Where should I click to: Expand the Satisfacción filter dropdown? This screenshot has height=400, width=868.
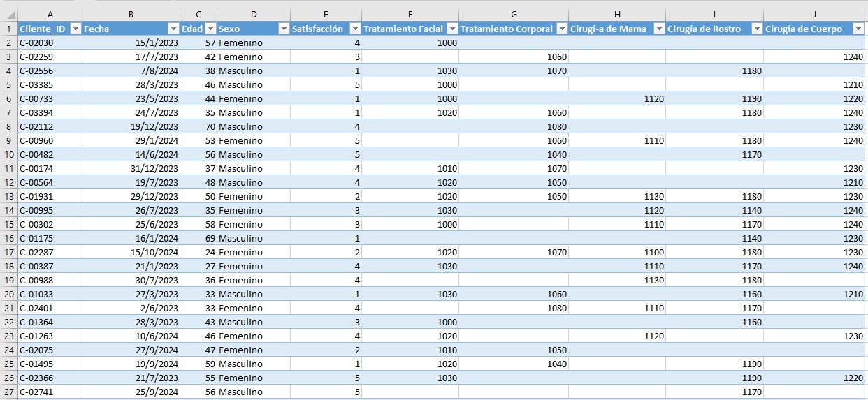[354, 29]
